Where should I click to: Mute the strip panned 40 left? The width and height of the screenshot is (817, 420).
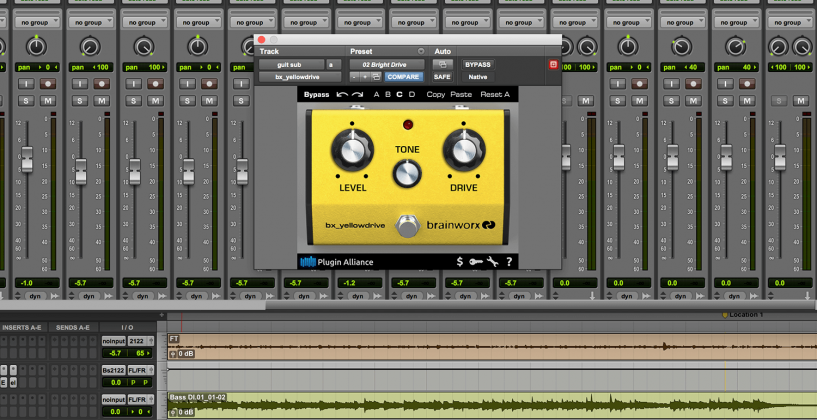click(693, 101)
